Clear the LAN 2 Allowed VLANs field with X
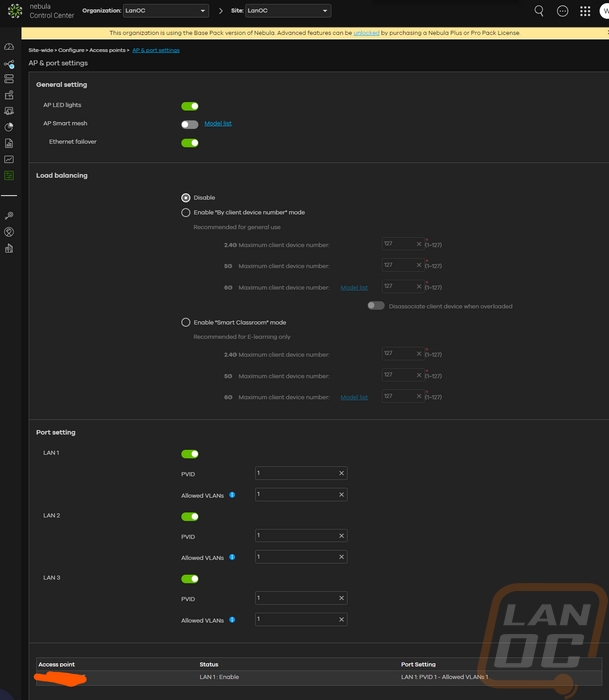The height and width of the screenshot is (700, 609). coord(342,557)
